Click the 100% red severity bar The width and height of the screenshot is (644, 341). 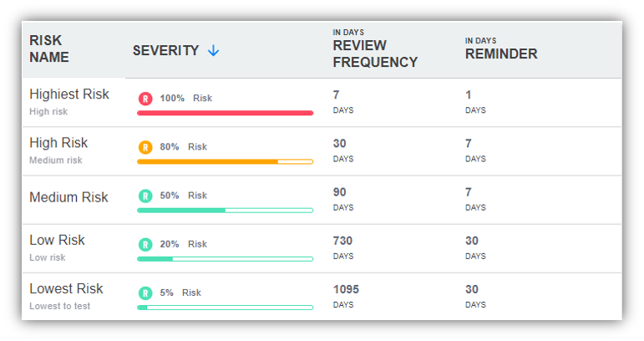(x=225, y=113)
